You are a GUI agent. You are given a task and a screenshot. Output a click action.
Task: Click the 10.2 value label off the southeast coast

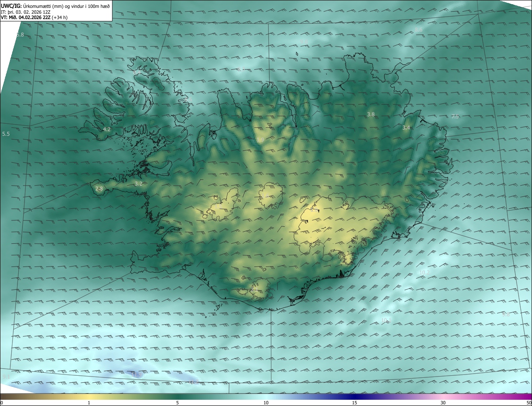point(424,272)
